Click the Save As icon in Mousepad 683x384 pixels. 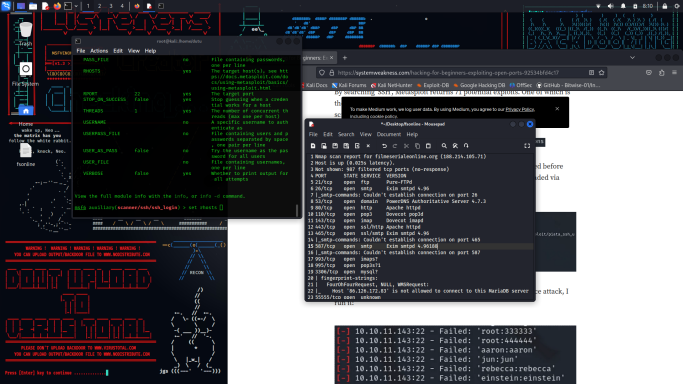[x=346, y=146]
